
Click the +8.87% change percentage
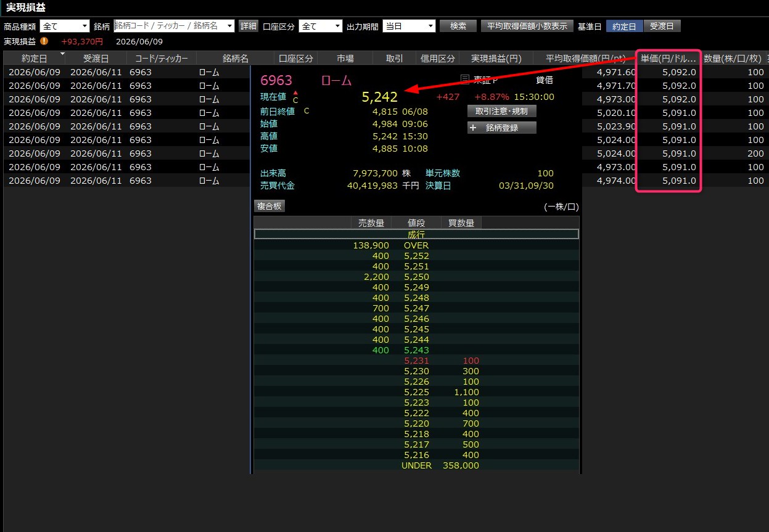coord(490,97)
